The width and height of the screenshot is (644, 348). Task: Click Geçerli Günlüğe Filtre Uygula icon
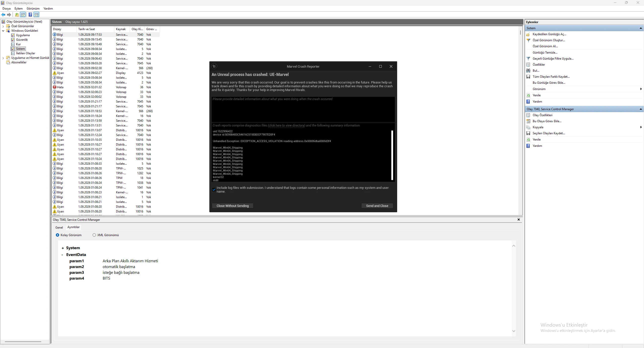(528, 59)
